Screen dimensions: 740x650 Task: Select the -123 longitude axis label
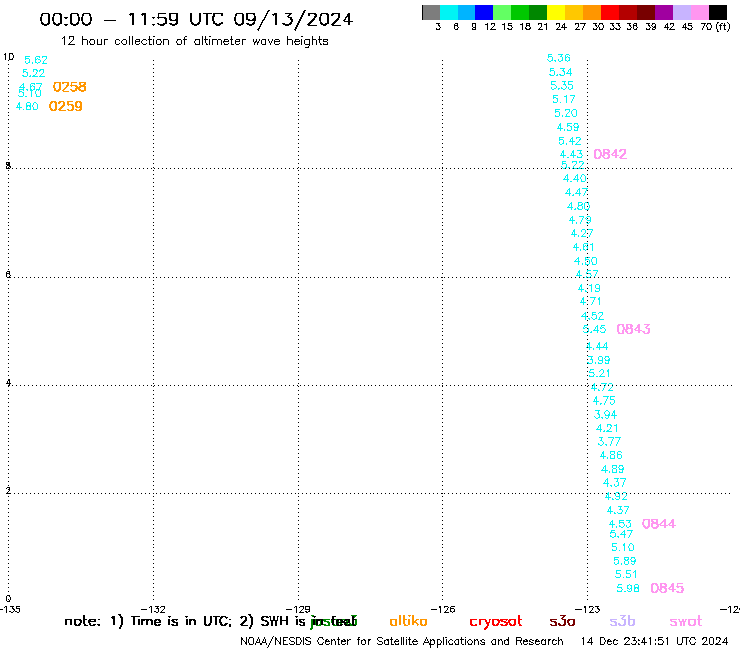588,609
